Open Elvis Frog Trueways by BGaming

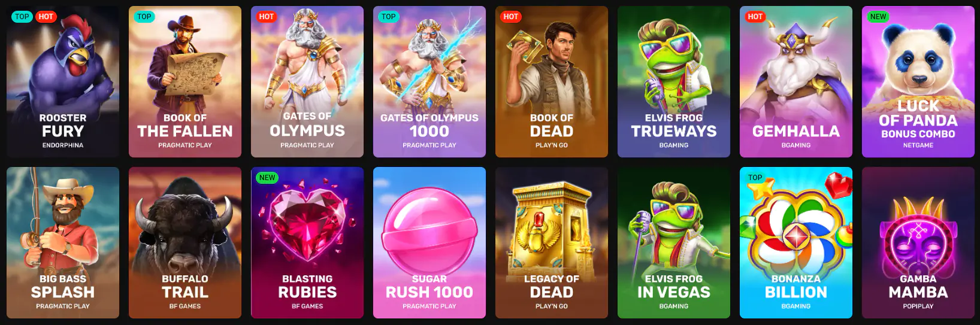click(x=674, y=81)
